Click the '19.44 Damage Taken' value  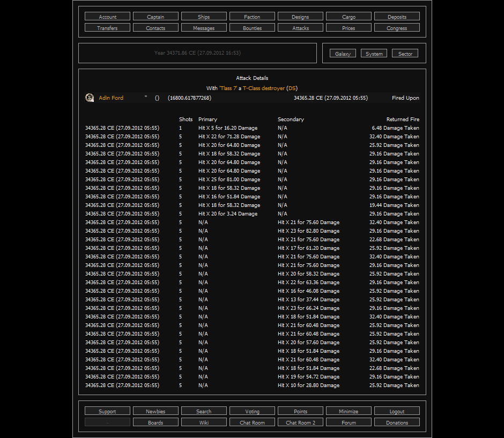pyautogui.click(x=394, y=205)
